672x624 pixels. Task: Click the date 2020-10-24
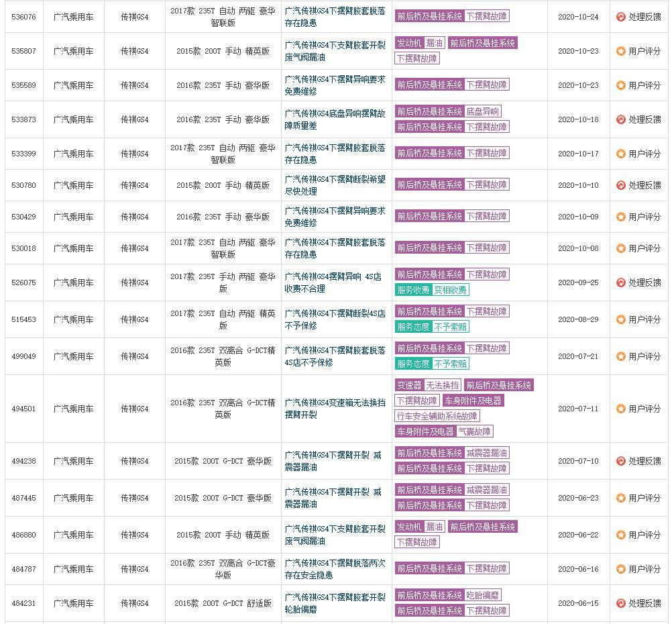pyautogui.click(x=578, y=17)
